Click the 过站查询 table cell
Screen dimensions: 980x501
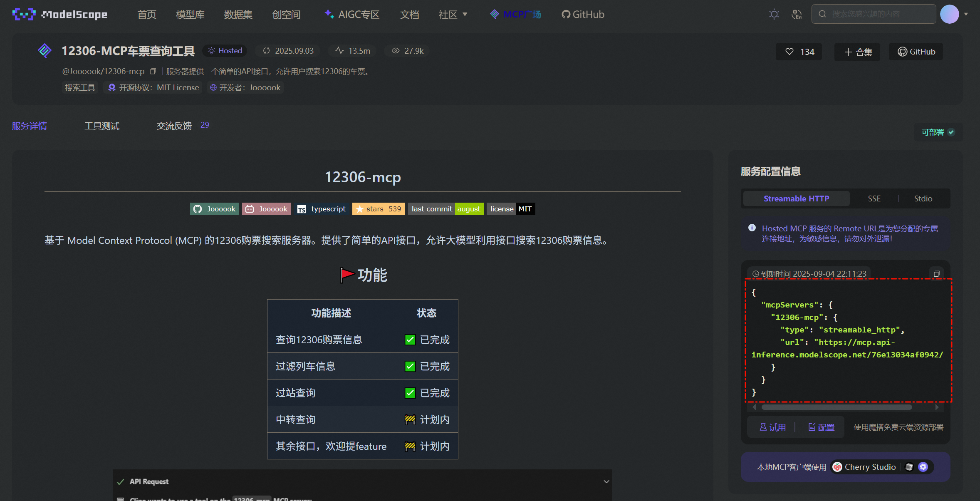click(331, 393)
